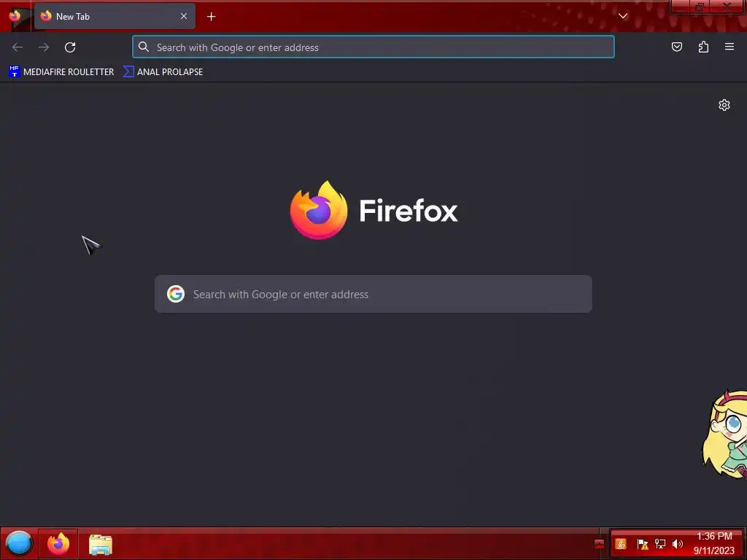
Task: Click the Firefox View icon at tab strip start
Action: tap(15, 16)
